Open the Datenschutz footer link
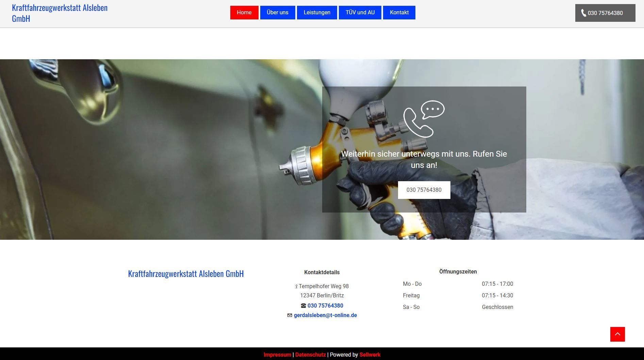This screenshot has height=360, width=644. coord(310,355)
